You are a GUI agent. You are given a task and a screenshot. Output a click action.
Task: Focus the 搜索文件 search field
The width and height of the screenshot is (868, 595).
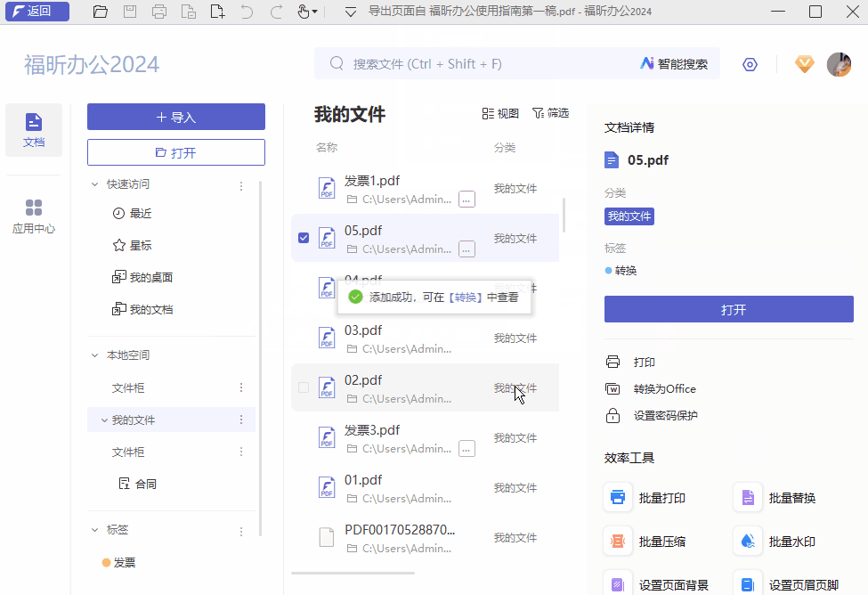point(476,64)
